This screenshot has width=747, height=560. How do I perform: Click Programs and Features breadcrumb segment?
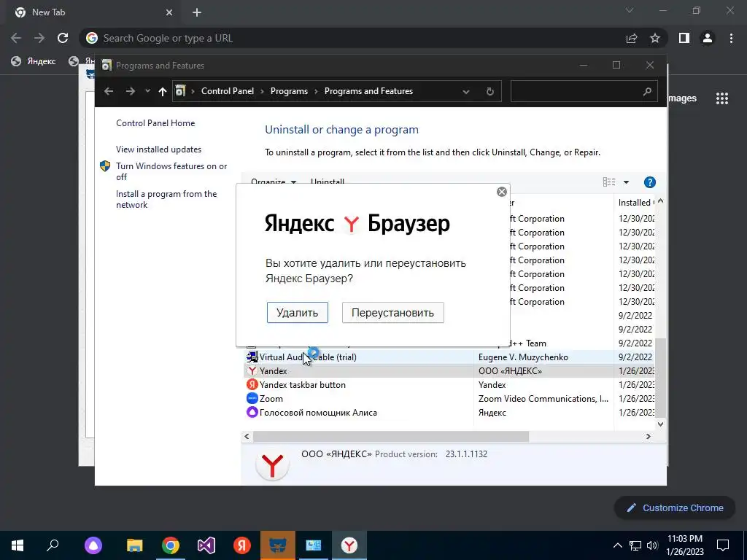pos(368,91)
